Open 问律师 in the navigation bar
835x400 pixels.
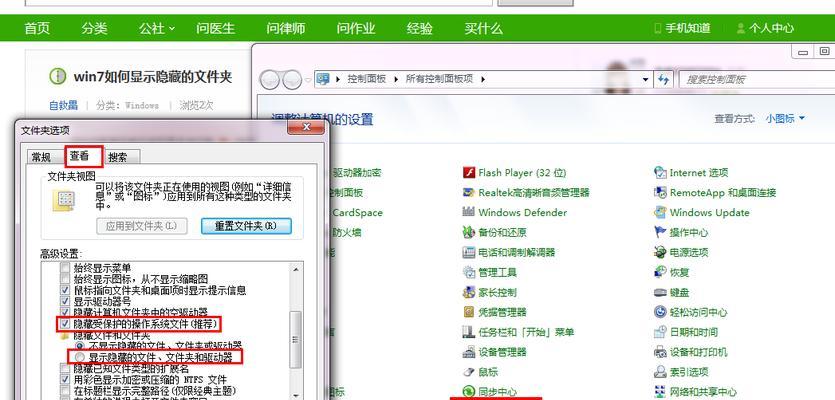[x=286, y=28]
